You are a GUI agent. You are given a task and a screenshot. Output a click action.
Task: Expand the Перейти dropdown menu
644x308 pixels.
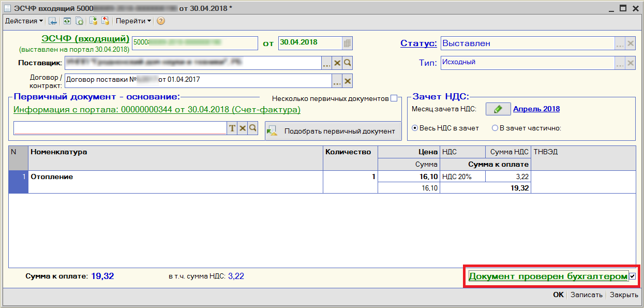click(133, 21)
